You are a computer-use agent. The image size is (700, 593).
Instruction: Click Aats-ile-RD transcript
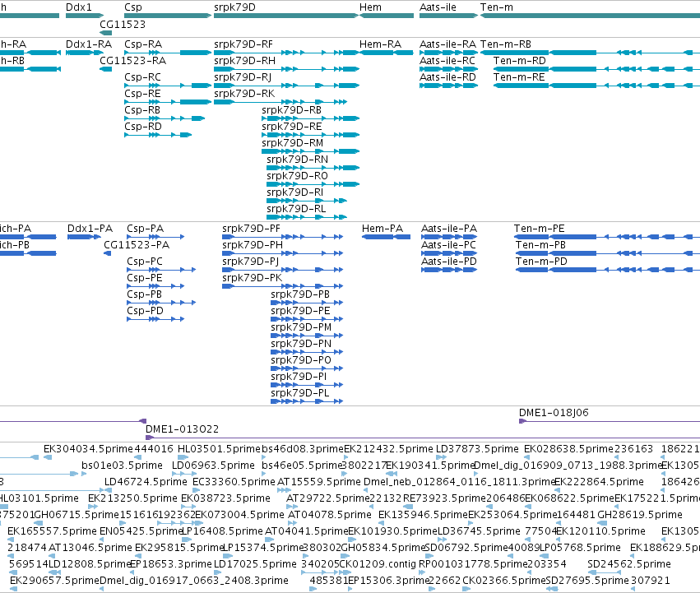tap(448, 86)
